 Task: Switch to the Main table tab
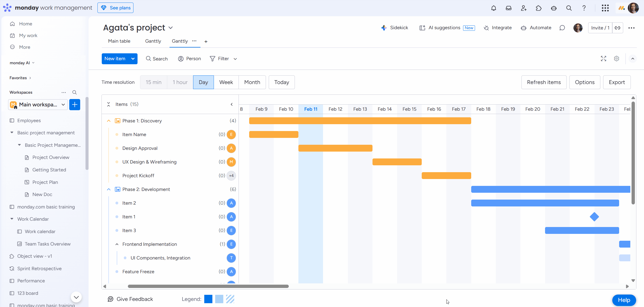click(119, 41)
